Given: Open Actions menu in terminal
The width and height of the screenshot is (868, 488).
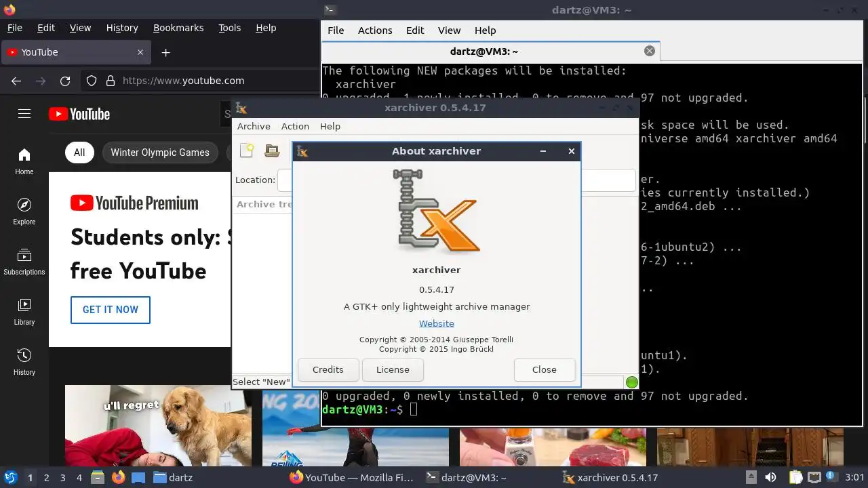Looking at the screenshot, I should tap(375, 30).
